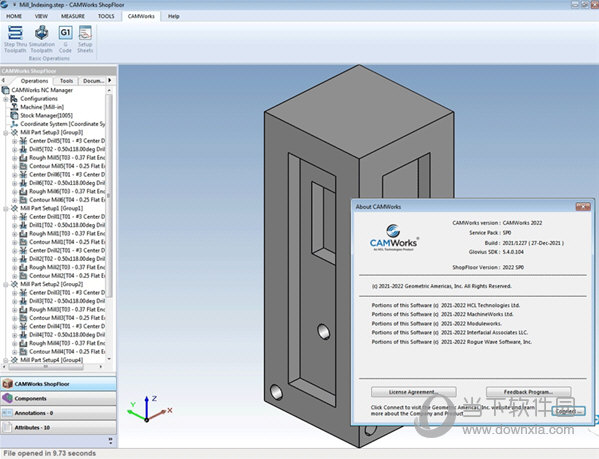The image size is (599, 459).
Task: Click the Mill Part Setup1 icon
Action: point(14,208)
